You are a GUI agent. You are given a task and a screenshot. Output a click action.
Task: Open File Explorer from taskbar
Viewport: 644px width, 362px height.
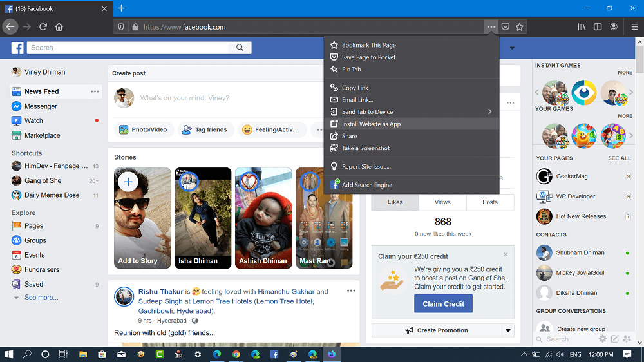pyautogui.click(x=83, y=354)
